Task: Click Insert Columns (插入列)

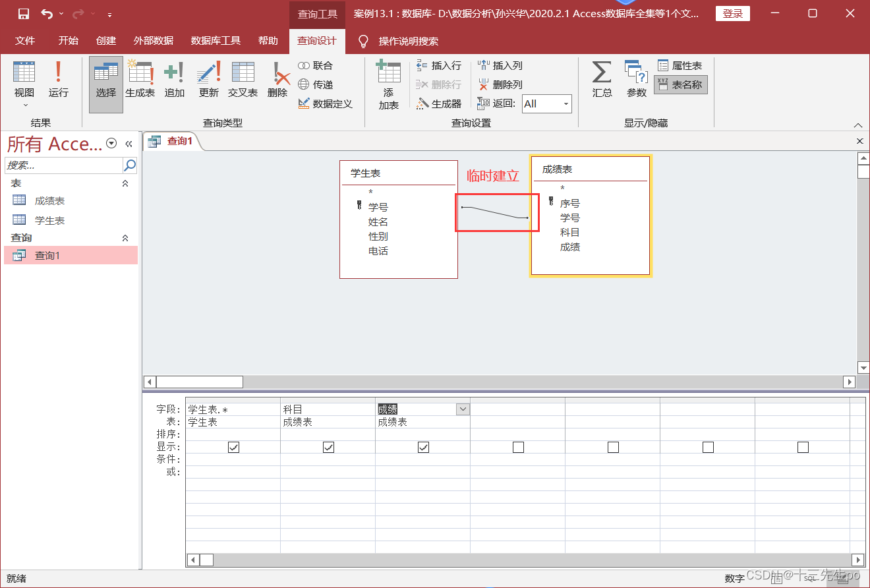Action: click(x=500, y=65)
